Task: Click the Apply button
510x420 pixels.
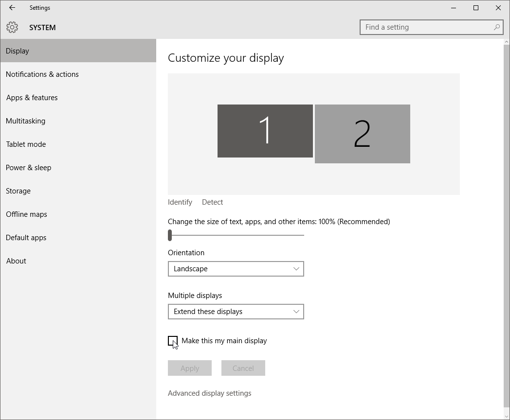Action: (190, 368)
